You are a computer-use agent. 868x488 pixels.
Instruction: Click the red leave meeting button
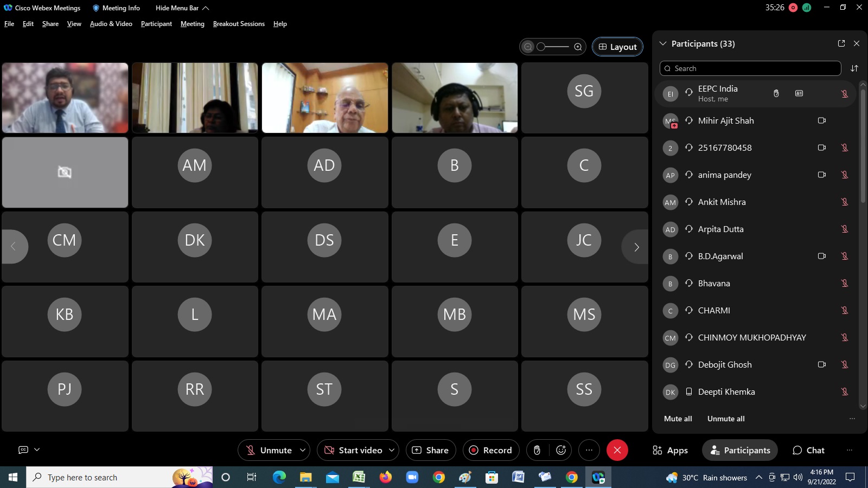tap(617, 450)
